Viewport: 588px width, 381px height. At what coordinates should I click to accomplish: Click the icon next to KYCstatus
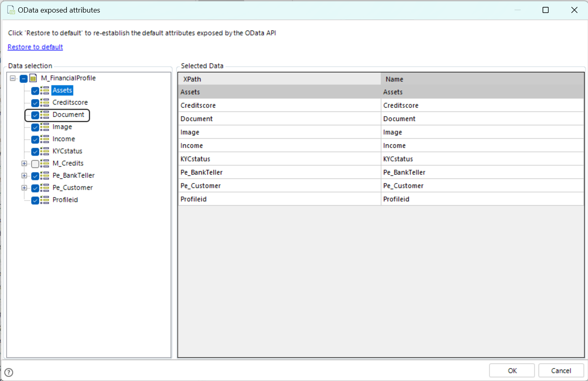[45, 151]
